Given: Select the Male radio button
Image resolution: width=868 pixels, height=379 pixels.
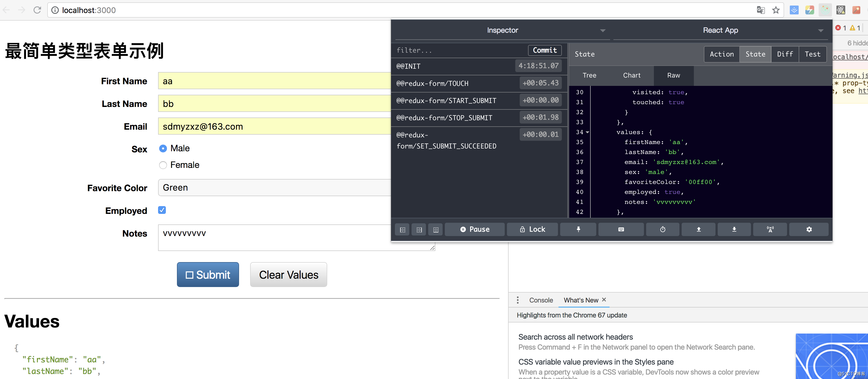Looking at the screenshot, I should click(163, 148).
